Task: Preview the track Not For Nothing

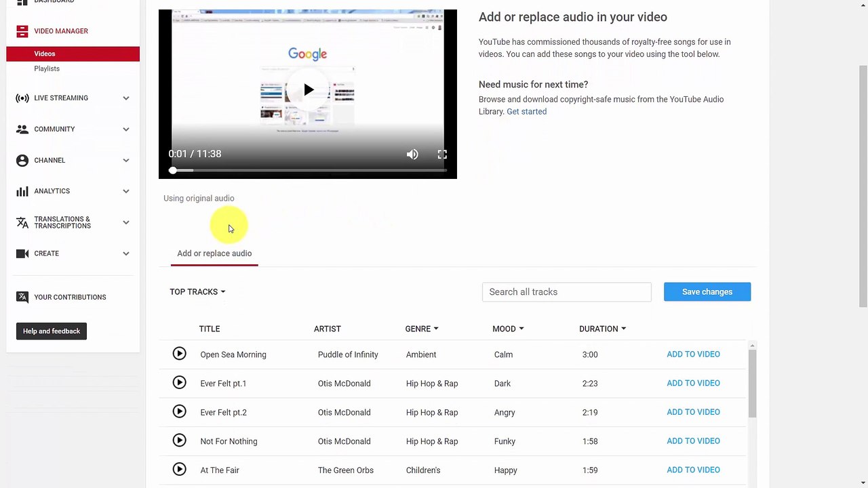Action: point(179,441)
